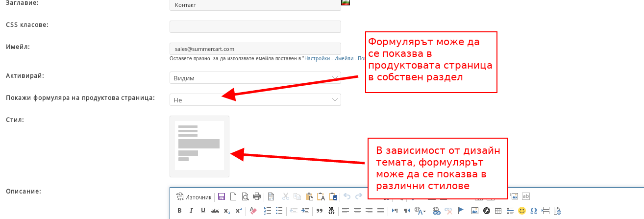Toggle Underline formatting in editor
Image resolution: width=644 pixels, height=219 pixels.
point(203,211)
